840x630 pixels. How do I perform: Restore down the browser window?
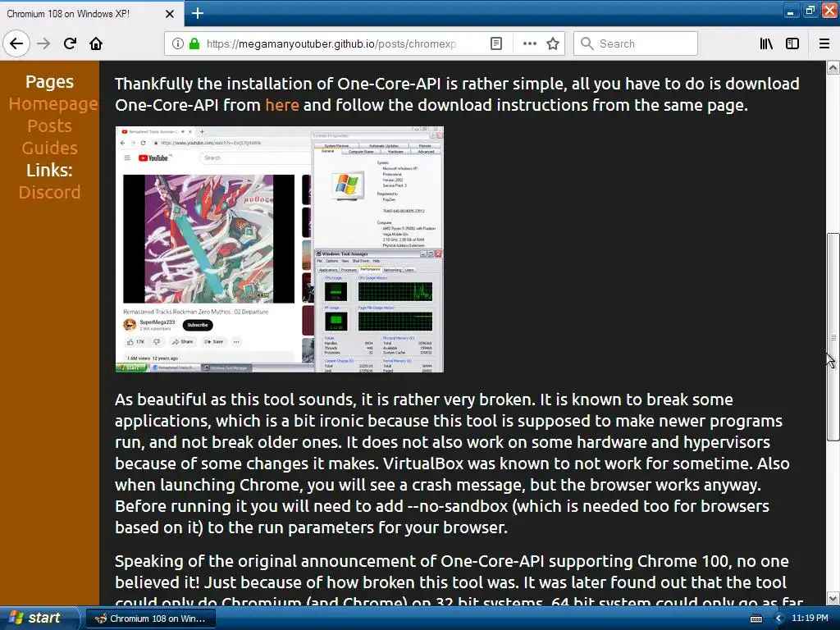coord(810,11)
